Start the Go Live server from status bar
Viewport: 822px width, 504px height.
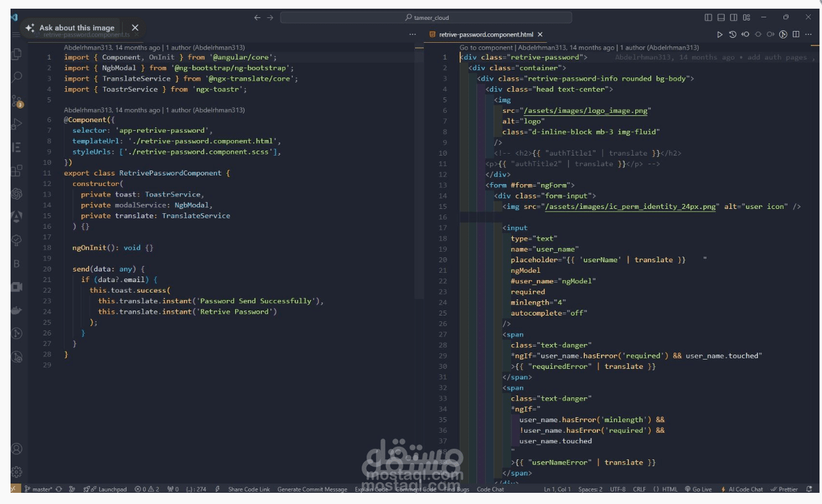click(698, 489)
